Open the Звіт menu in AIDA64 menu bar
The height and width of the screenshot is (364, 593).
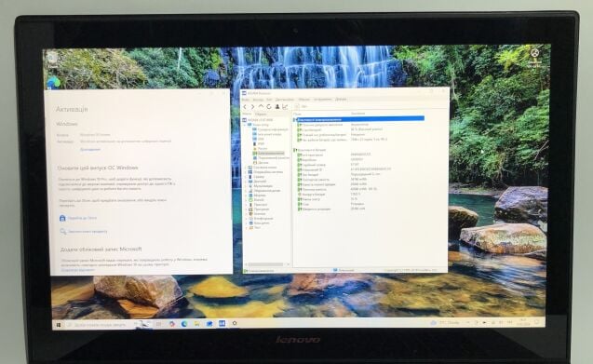tap(269, 100)
